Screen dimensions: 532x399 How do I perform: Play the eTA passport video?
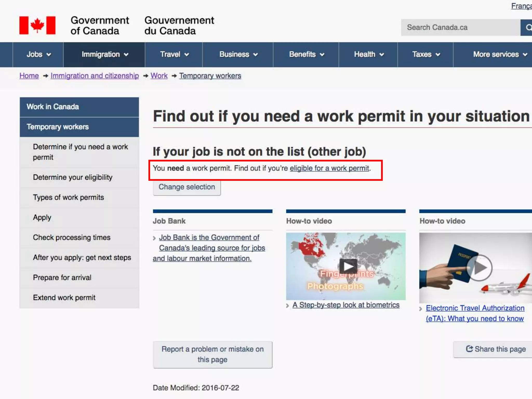tap(479, 268)
